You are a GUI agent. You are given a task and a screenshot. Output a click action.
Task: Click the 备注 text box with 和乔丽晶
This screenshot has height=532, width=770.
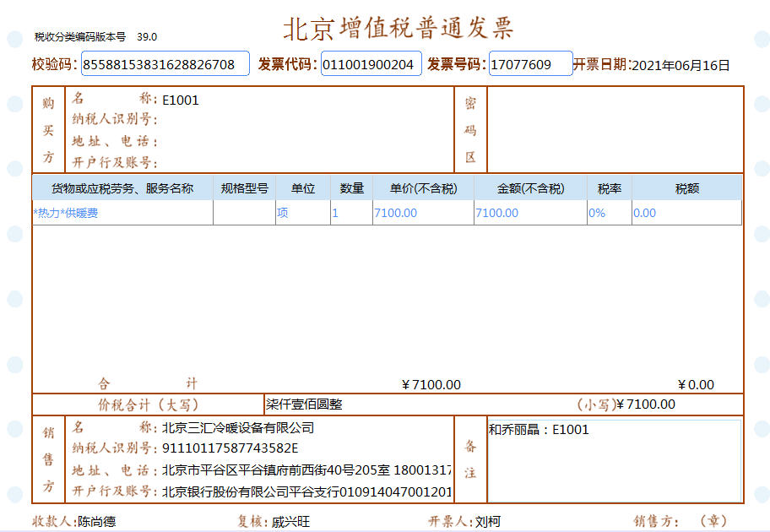click(615, 460)
